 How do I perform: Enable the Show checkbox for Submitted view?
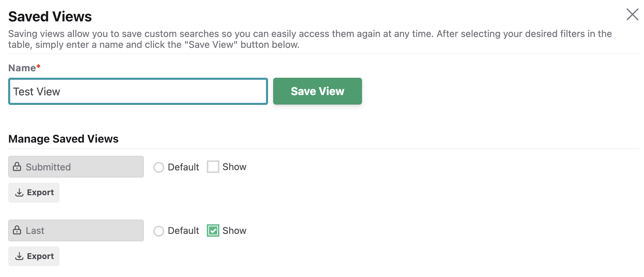pyautogui.click(x=213, y=167)
